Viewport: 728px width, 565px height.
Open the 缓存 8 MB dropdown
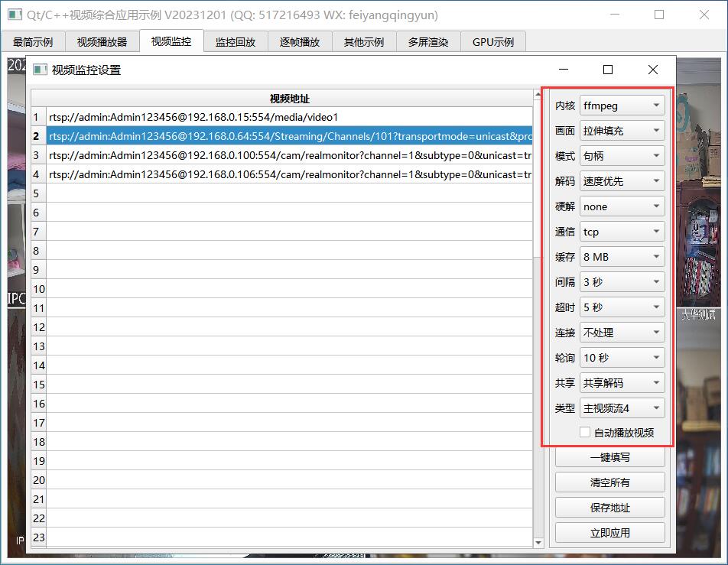pos(622,257)
